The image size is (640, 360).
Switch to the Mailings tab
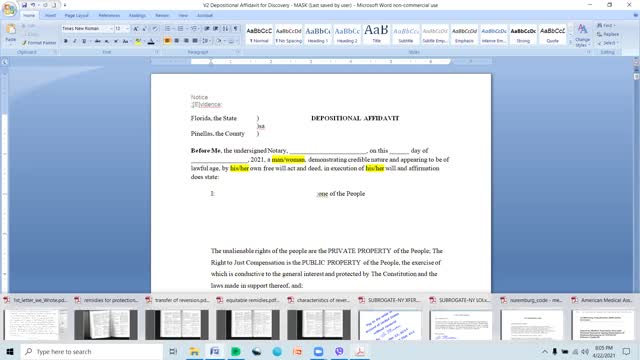coord(137,16)
